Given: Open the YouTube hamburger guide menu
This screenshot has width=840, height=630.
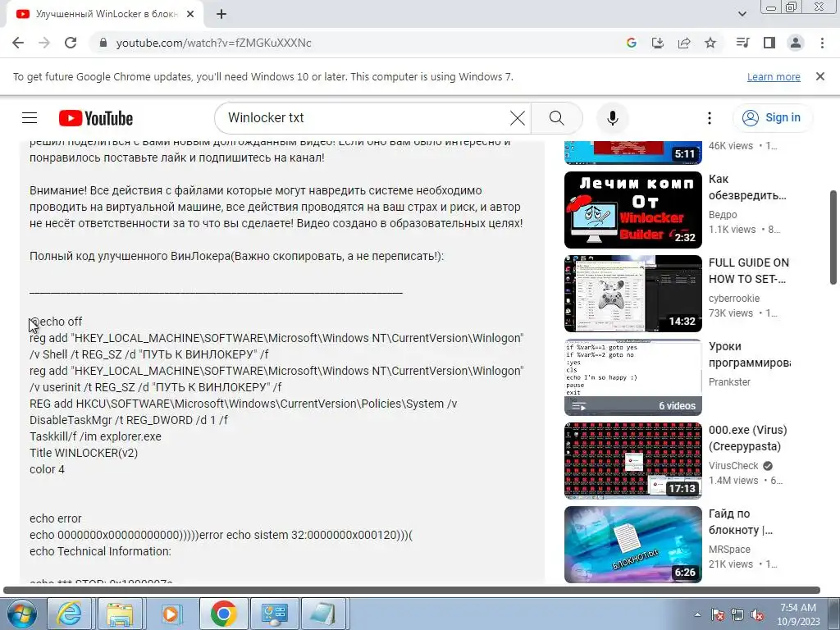Looking at the screenshot, I should 30,118.
